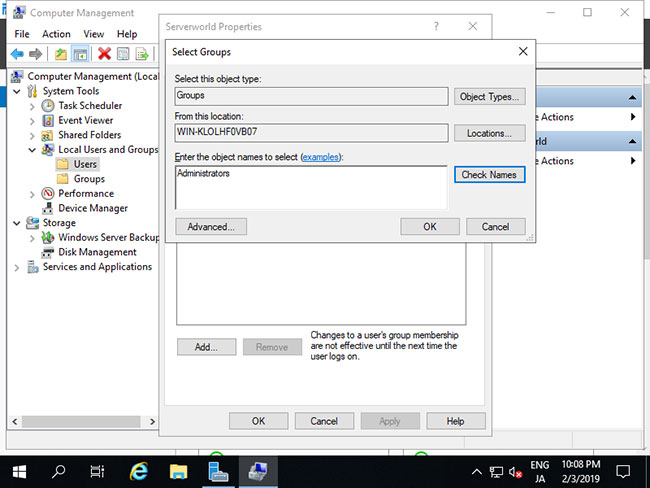Click Add in Serverworld Properties
Viewport: 650px width, 488px height.
(x=206, y=347)
